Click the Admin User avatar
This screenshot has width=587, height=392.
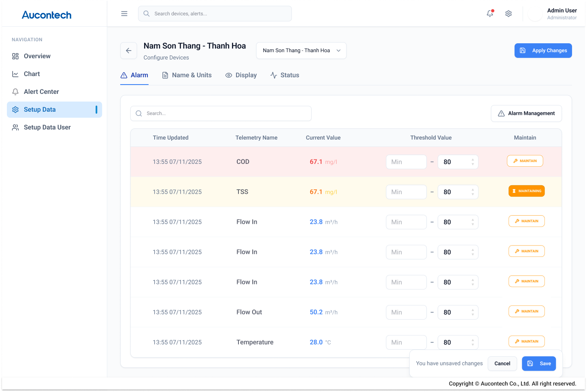535,14
